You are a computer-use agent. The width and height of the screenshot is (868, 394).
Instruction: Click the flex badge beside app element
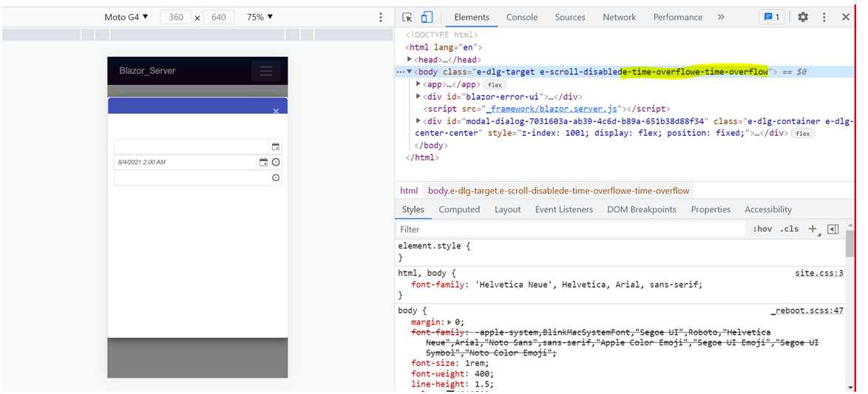(495, 85)
